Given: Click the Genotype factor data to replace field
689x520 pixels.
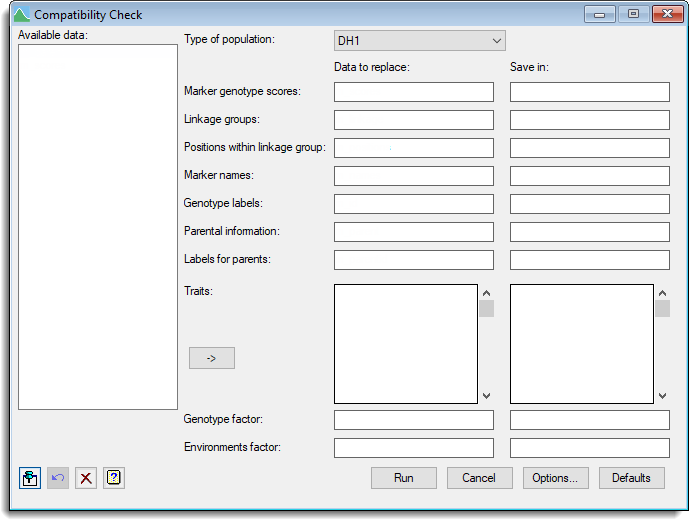Looking at the screenshot, I should [413, 420].
